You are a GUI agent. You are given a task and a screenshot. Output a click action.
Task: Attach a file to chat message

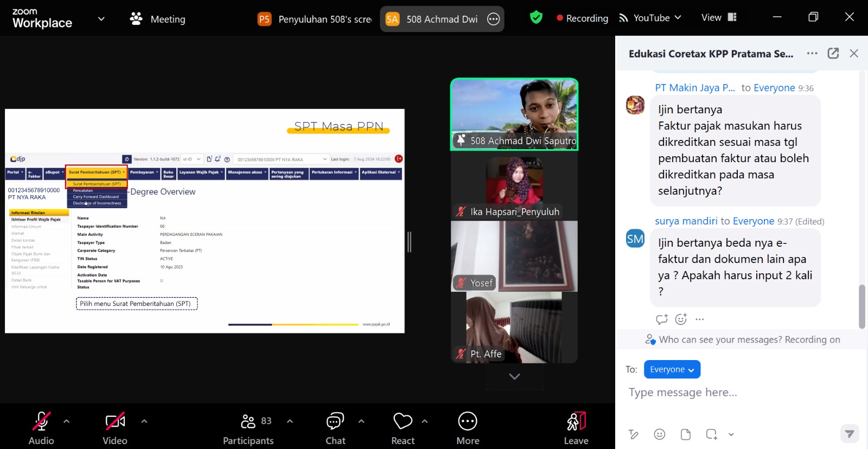tap(685, 434)
